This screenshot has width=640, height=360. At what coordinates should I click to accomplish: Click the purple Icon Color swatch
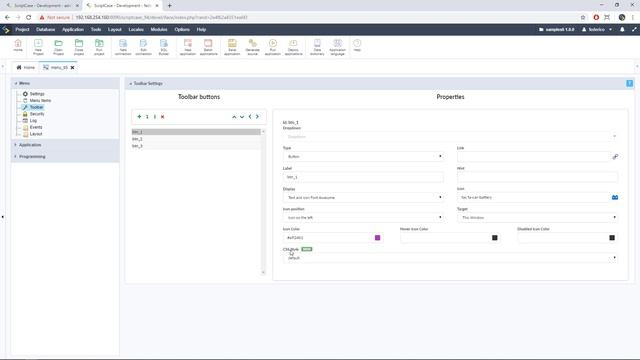(x=378, y=238)
